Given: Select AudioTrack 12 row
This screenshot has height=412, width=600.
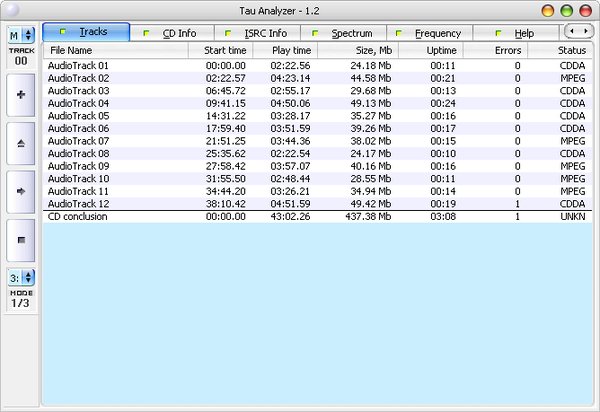Looking at the screenshot, I should (x=318, y=204).
